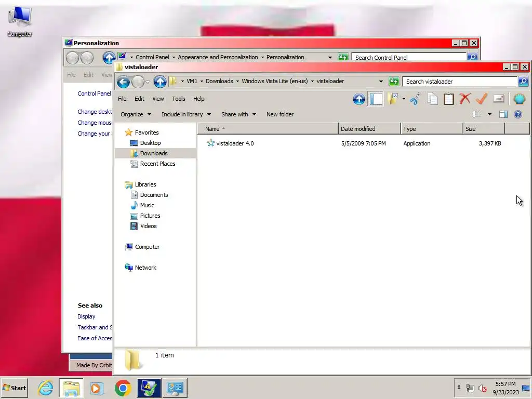Click the blue shell icon in toolbar

(520, 99)
